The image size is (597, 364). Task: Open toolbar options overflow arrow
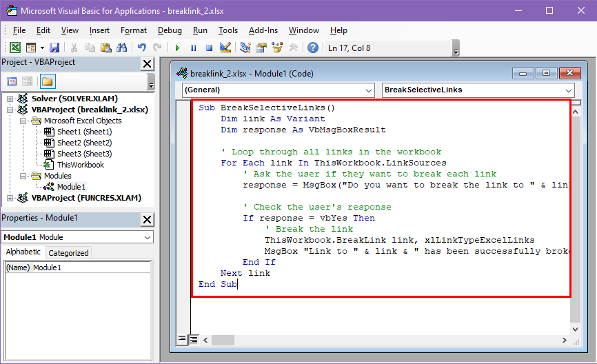(x=456, y=48)
